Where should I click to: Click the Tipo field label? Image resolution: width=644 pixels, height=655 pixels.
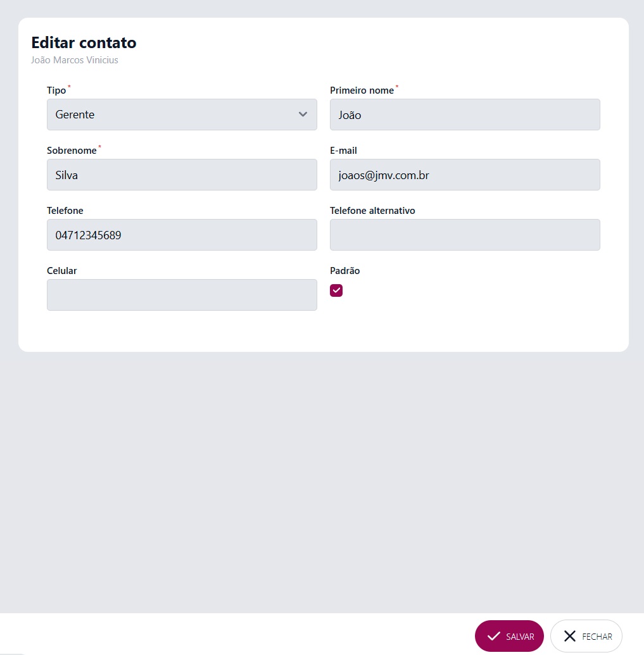56,90
